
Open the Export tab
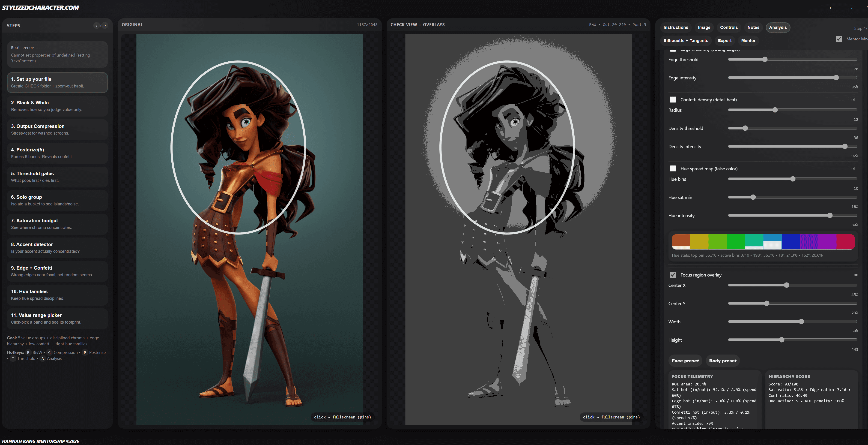click(x=725, y=40)
